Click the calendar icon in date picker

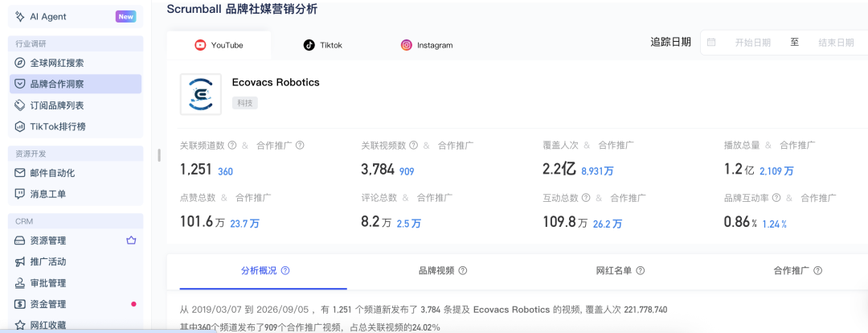click(711, 43)
